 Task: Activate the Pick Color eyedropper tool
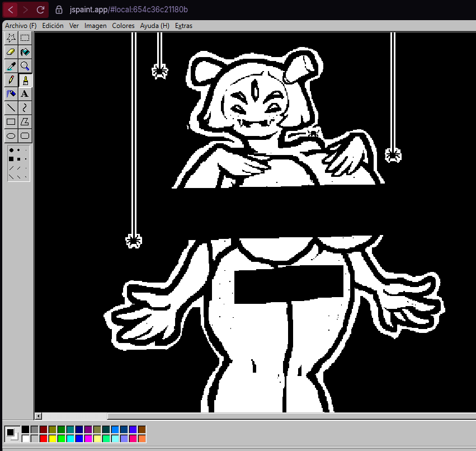pos(11,66)
